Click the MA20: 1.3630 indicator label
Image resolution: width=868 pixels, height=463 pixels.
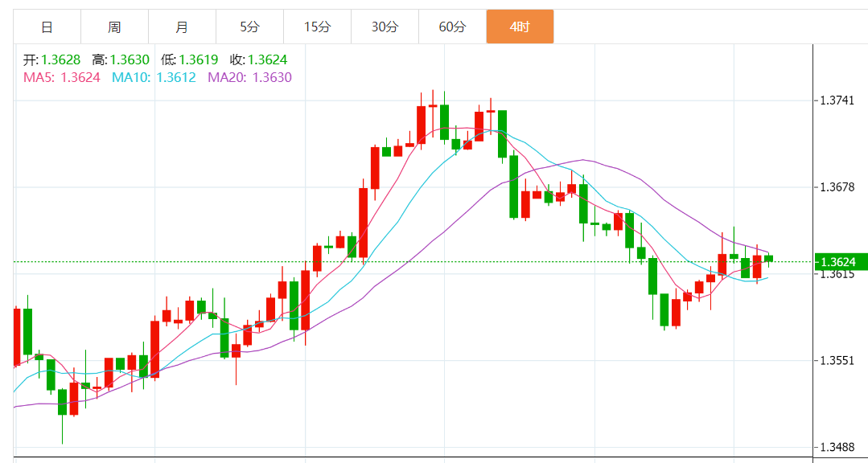[249, 77]
